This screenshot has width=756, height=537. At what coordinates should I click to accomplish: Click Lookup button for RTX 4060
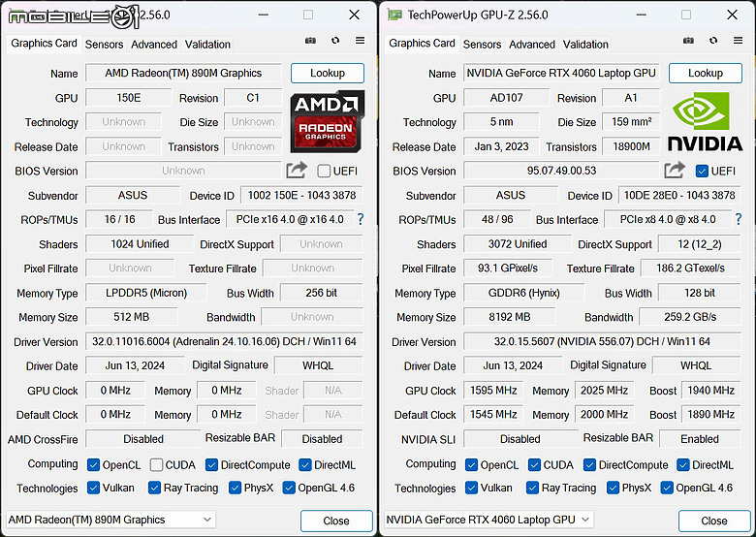tap(706, 74)
